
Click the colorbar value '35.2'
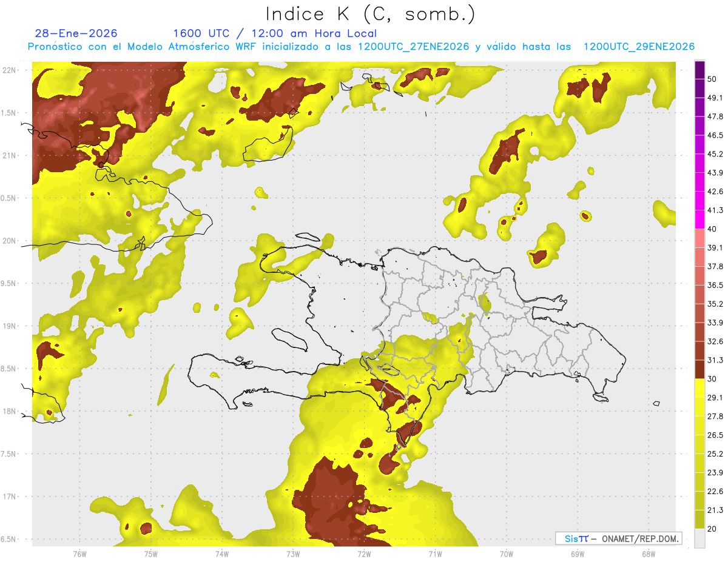[x=715, y=304]
